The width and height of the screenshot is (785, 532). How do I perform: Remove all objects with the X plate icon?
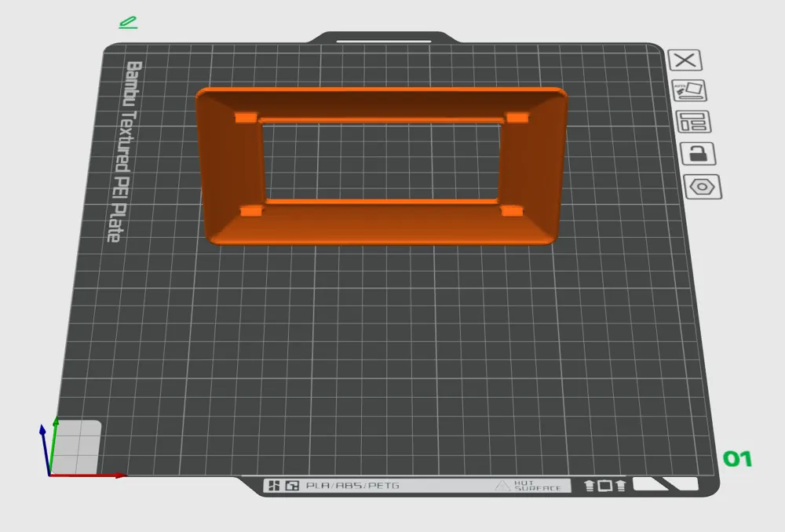click(x=685, y=60)
